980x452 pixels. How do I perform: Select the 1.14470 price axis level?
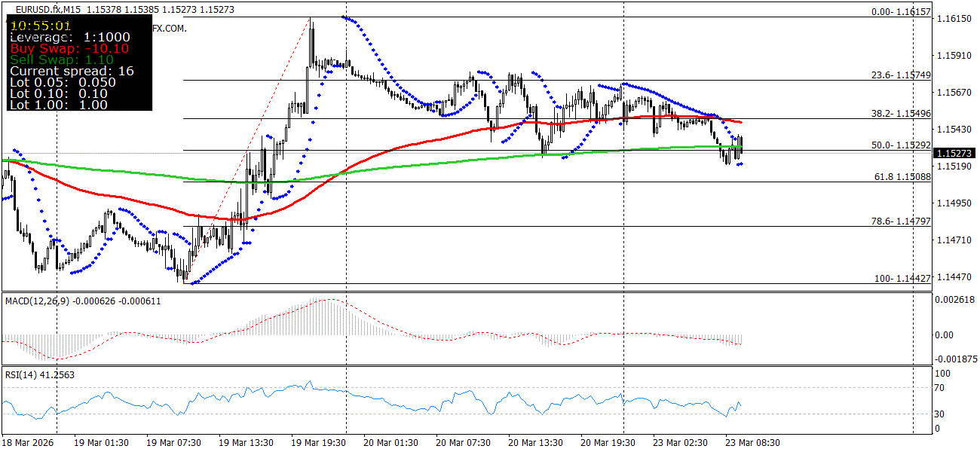click(x=954, y=277)
